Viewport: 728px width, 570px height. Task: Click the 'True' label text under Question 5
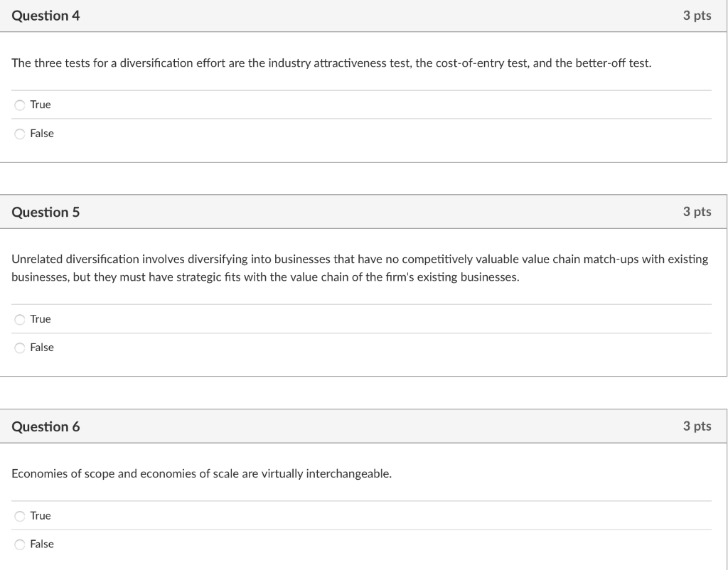point(41,319)
